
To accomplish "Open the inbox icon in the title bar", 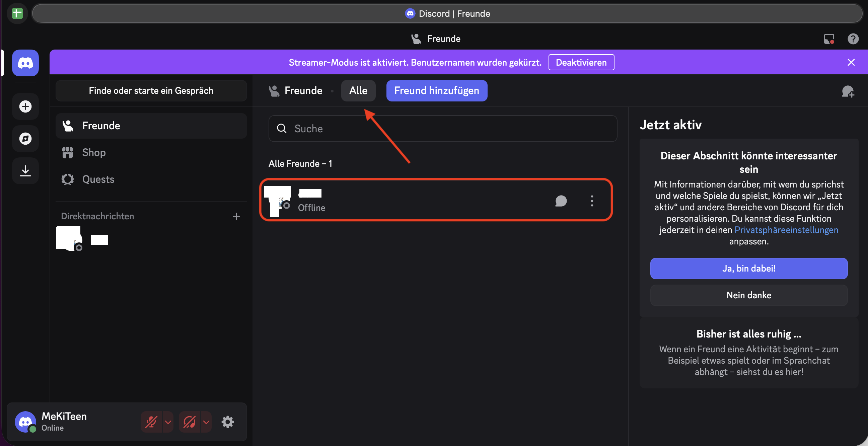I will click(x=828, y=39).
